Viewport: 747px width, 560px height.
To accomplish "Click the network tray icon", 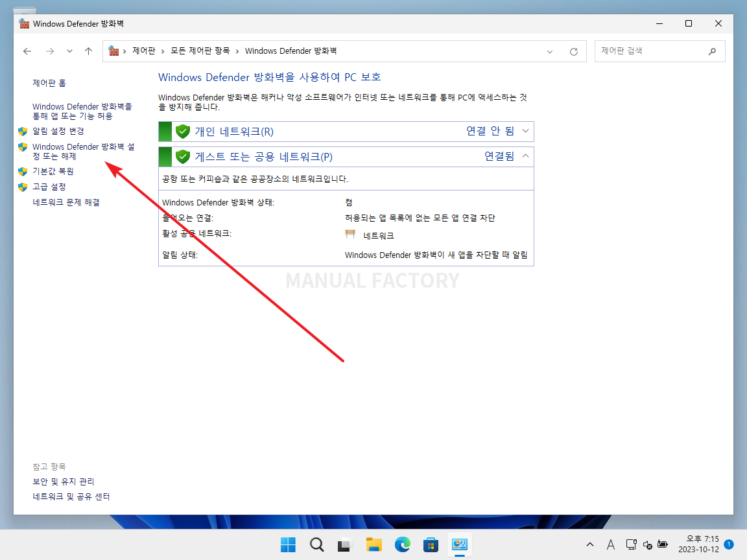I will 631,544.
